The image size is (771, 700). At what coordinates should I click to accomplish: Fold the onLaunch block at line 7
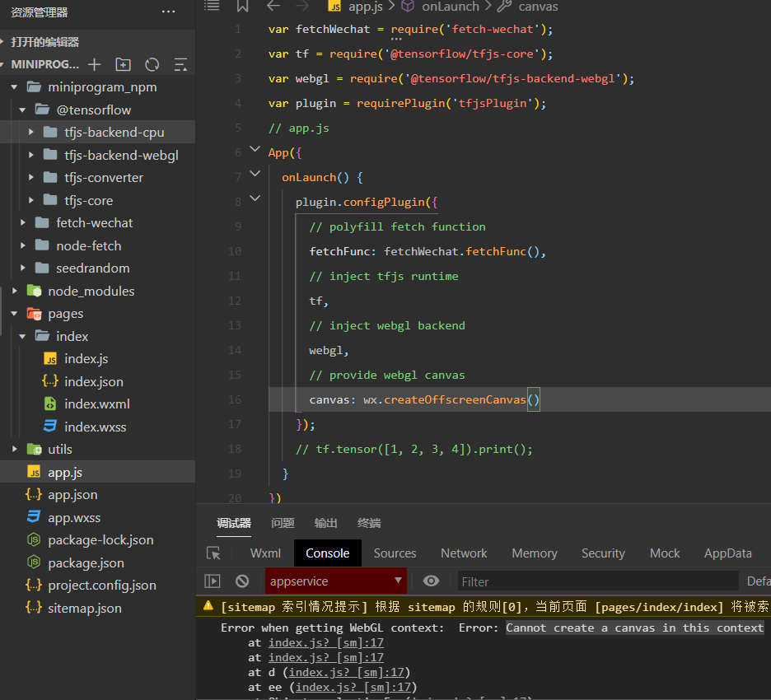(255, 173)
